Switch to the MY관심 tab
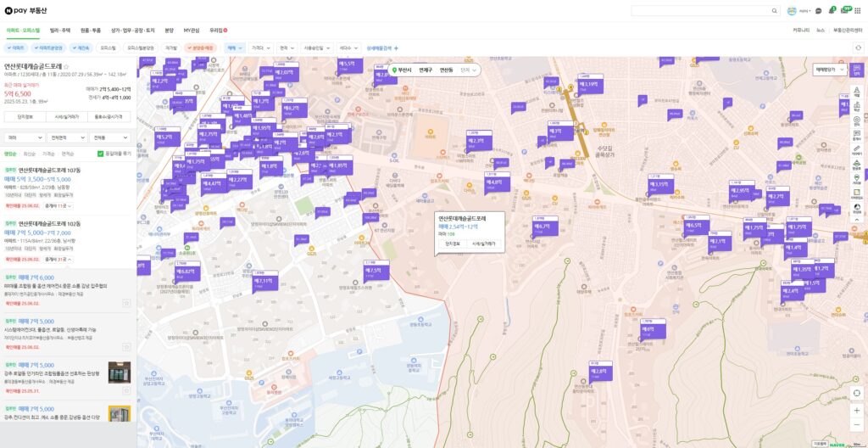Image resolution: width=868 pixels, height=448 pixels. point(191,30)
